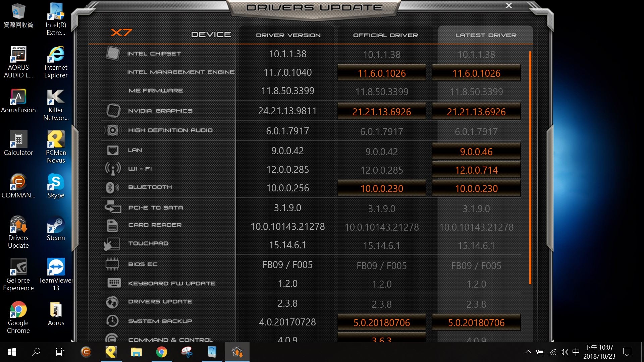The height and width of the screenshot is (362, 644).
Task: Open Aorus folder on desktop
Action: click(x=56, y=313)
